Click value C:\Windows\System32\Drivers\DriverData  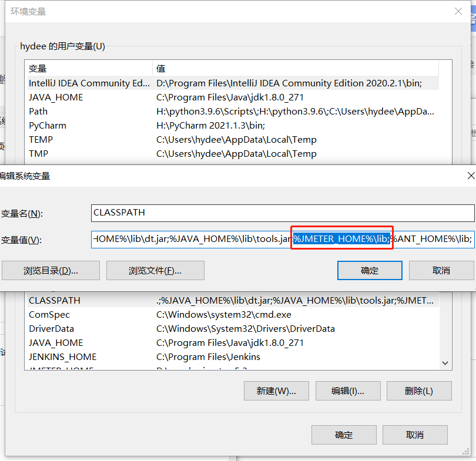point(246,329)
